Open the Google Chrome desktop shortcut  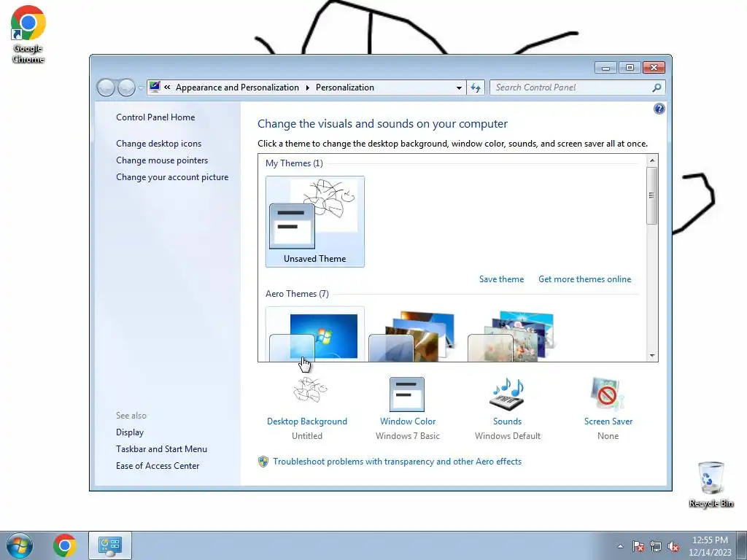tap(28, 34)
